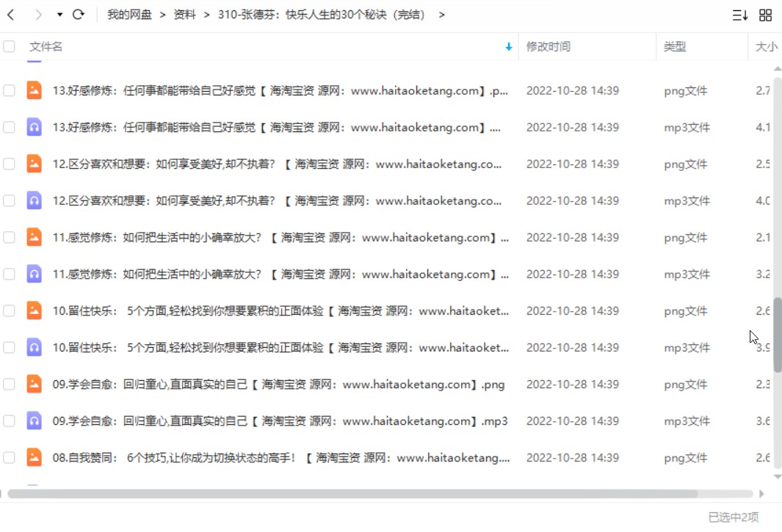The height and width of the screenshot is (532, 782).
Task: Check box for 12.区分喜欢和想要 mp3 file
Action: [9, 200]
